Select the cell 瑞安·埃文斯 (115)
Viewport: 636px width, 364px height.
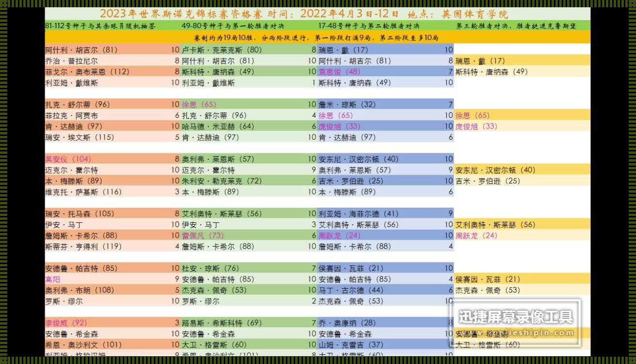coord(80,137)
